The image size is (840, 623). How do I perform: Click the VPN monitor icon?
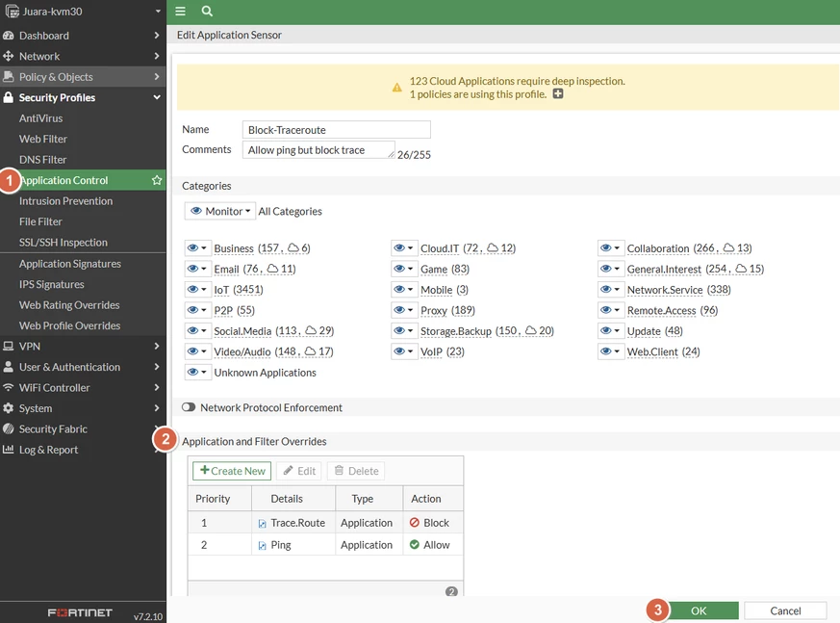tap(8, 346)
